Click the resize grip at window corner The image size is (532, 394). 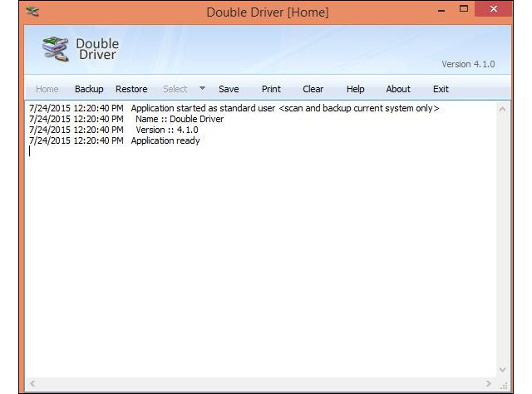coord(505,386)
